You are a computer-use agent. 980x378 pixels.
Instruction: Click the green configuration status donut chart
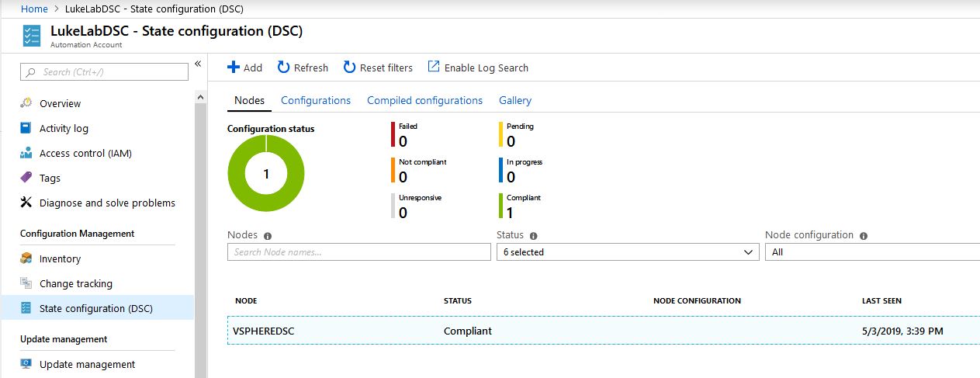point(266,173)
